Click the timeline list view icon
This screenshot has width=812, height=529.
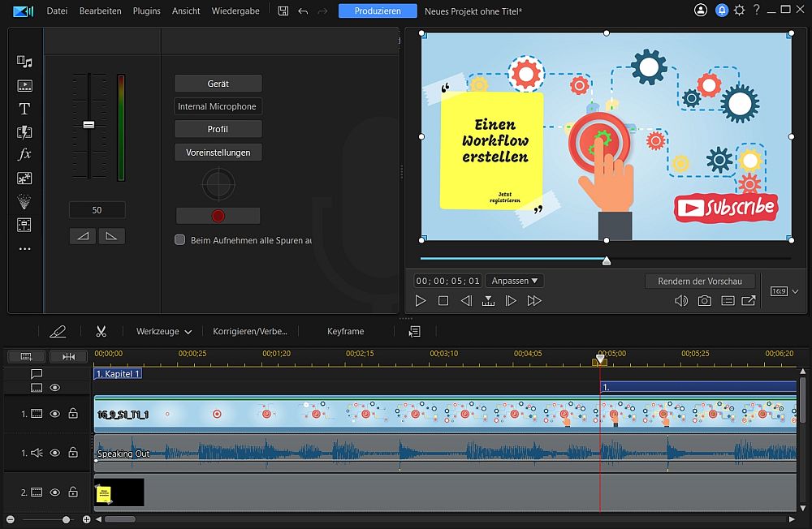click(x=414, y=331)
